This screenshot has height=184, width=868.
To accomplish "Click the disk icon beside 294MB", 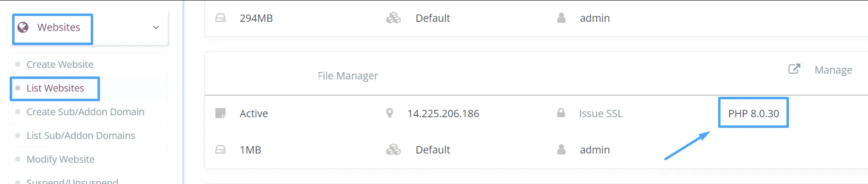I will pos(220,18).
